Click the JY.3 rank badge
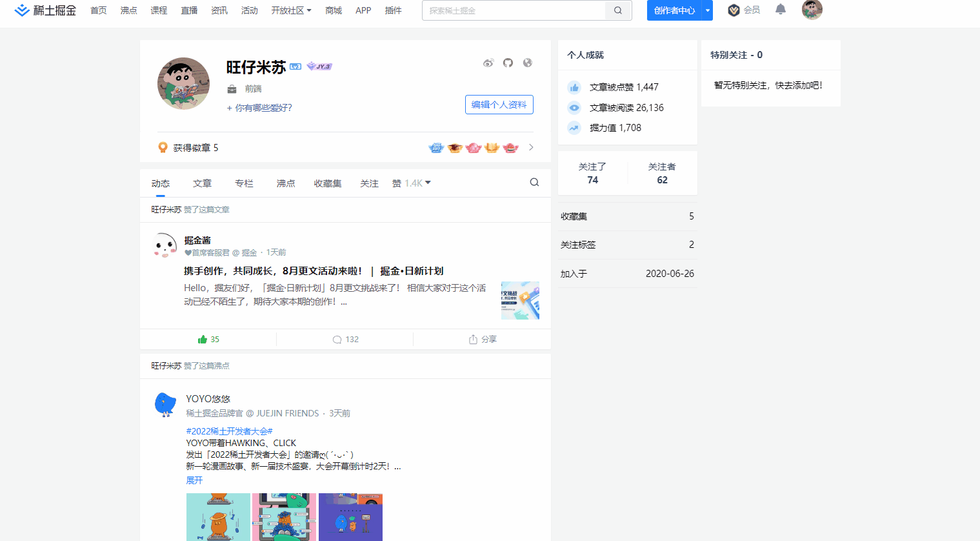 (319, 66)
